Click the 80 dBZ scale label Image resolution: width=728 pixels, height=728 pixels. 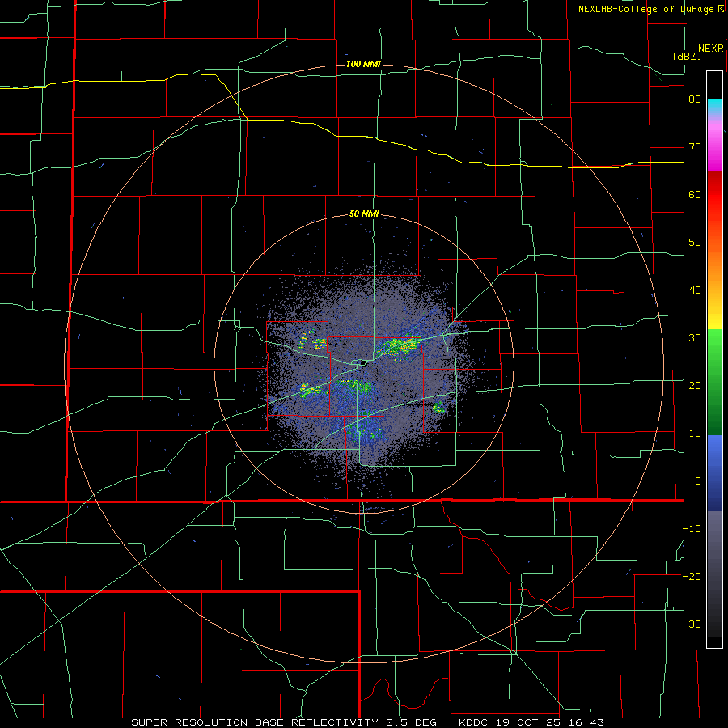point(695,99)
